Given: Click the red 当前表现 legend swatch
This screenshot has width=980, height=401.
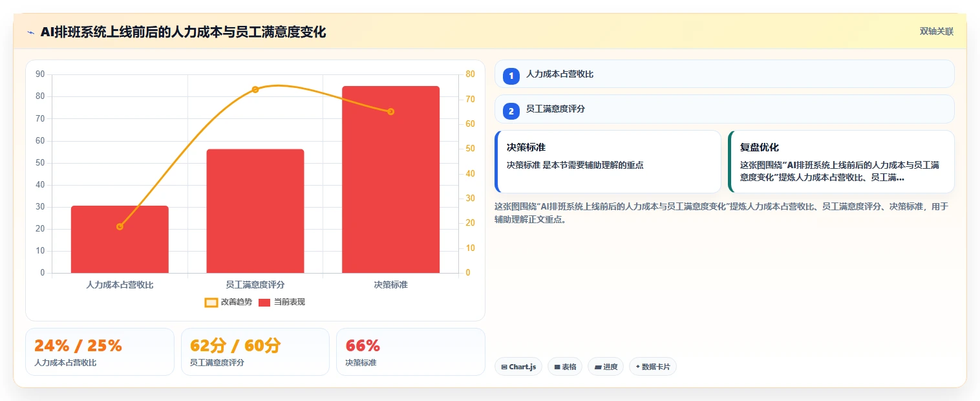Looking at the screenshot, I should (264, 302).
